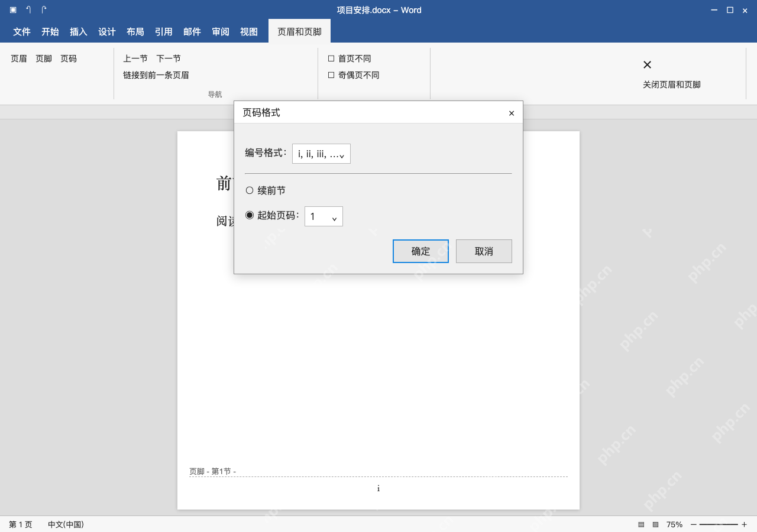Screen dimensions: 757x532
Task: Enable the 首页不同 checkbox
Action: 331,59
